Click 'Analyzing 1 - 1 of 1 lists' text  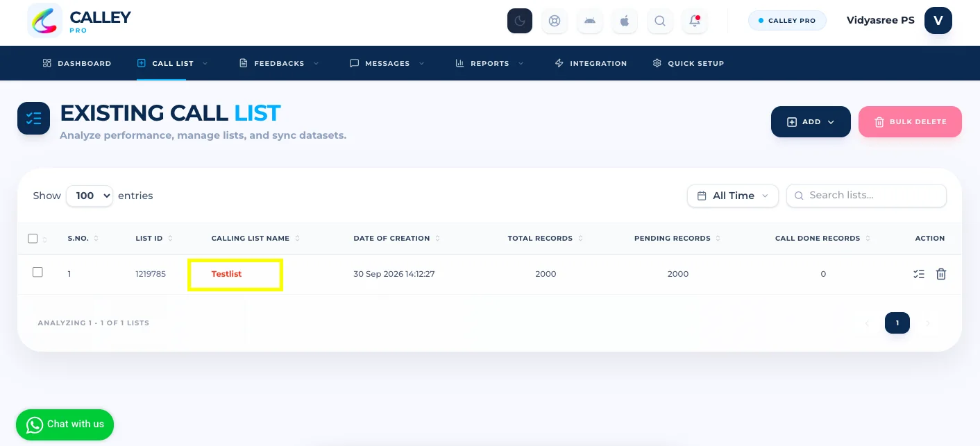pyautogui.click(x=94, y=323)
